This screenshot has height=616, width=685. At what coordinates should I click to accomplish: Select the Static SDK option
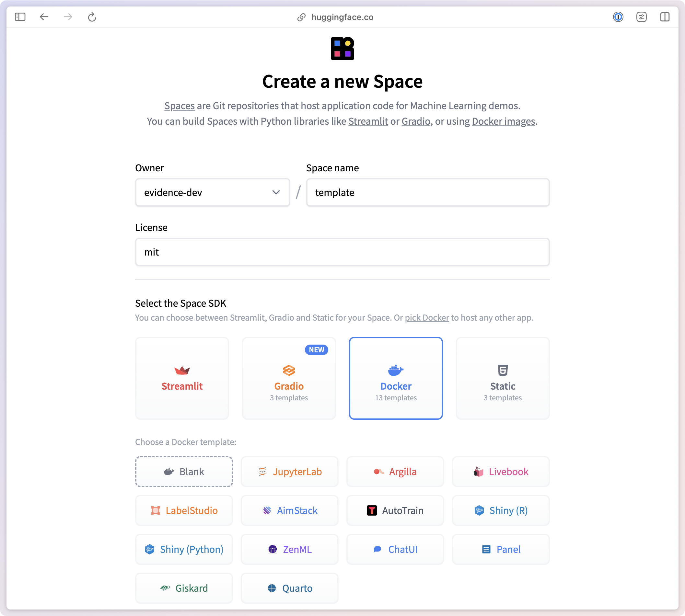503,378
